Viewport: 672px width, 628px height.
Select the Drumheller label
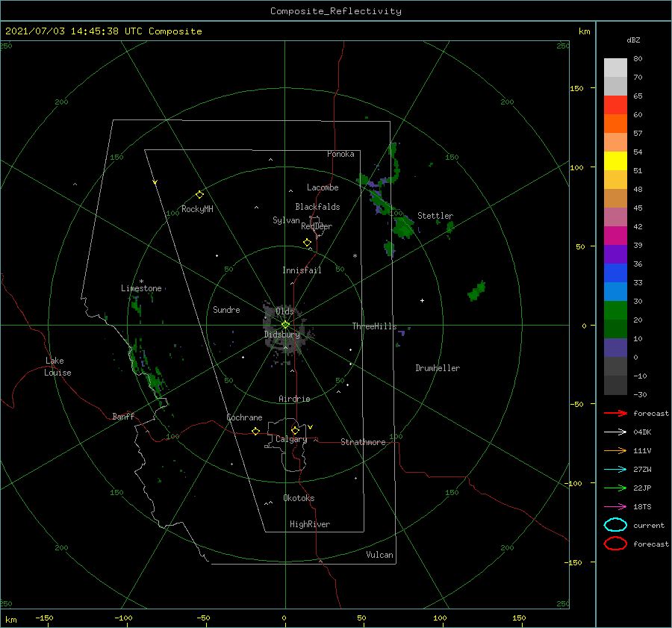click(x=438, y=368)
